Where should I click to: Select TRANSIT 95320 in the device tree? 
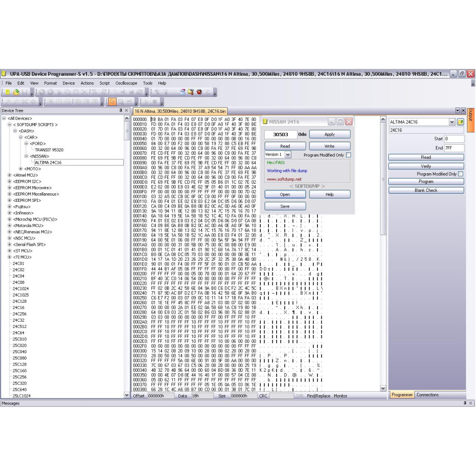tap(49, 150)
